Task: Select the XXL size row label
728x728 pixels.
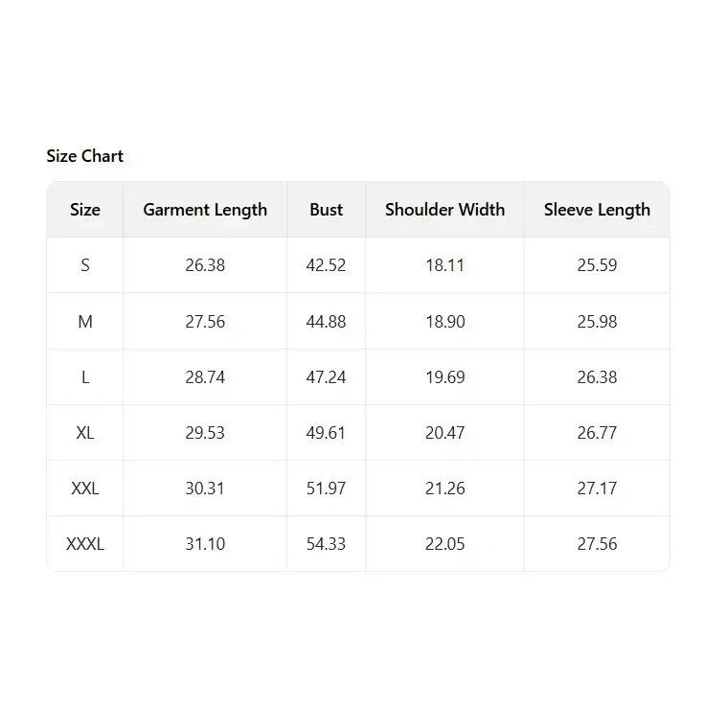Action: point(85,489)
